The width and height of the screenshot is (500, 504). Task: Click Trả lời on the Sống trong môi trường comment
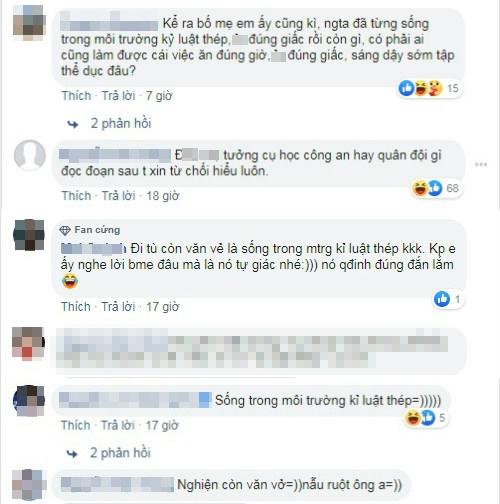[x=118, y=425]
